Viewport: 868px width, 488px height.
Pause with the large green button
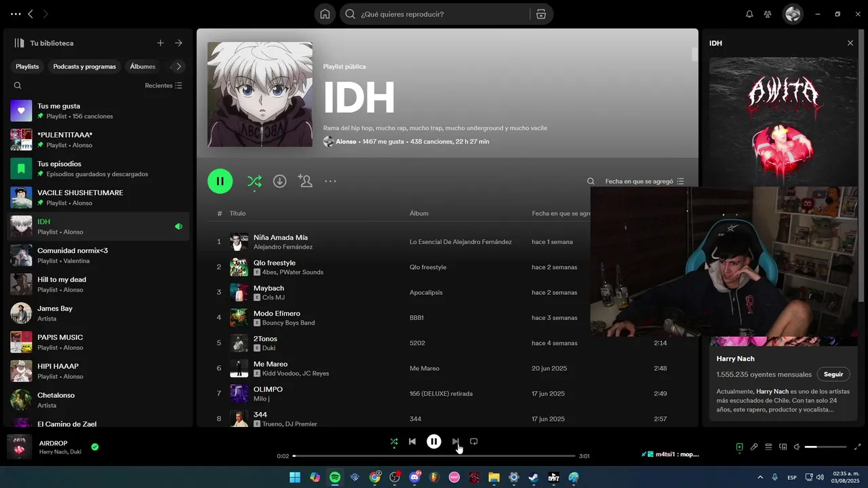(220, 181)
